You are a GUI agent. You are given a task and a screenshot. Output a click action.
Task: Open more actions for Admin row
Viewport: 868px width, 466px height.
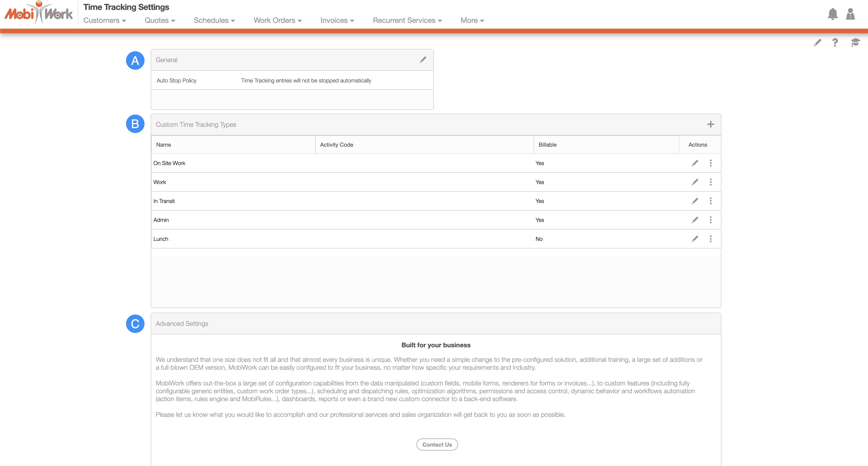click(x=711, y=220)
